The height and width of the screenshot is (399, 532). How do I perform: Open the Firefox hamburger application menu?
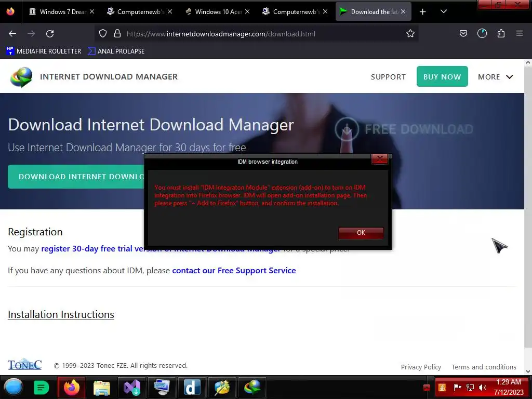pyautogui.click(x=520, y=33)
